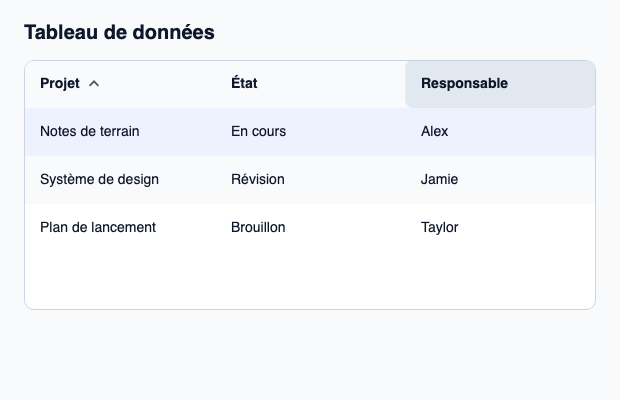Click the Tableau de données heading
The width and height of the screenshot is (620, 400).
119,32
